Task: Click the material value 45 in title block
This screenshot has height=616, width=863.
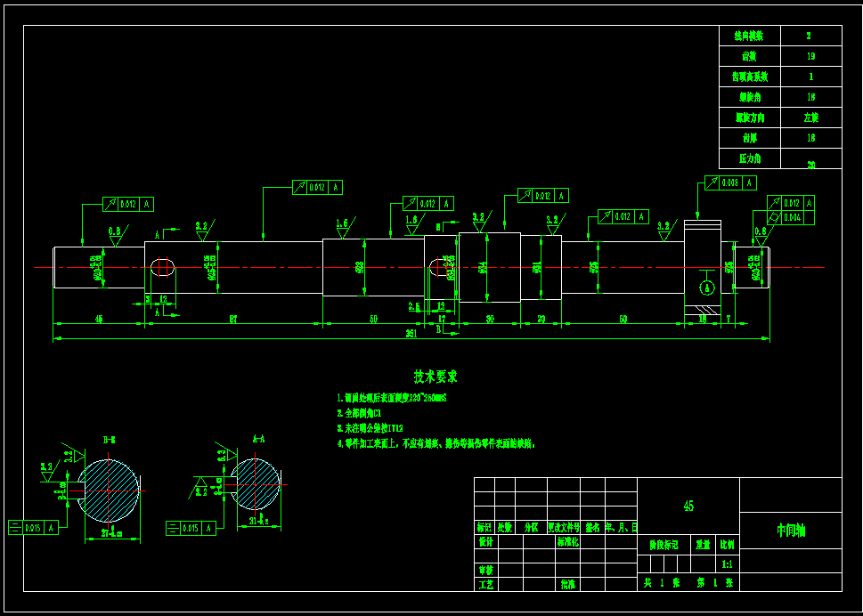Action: [x=688, y=506]
